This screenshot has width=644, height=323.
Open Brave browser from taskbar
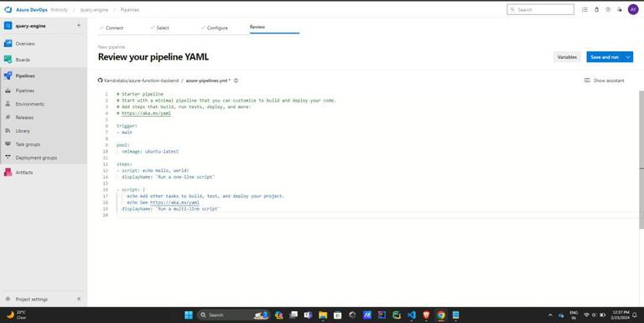(x=426, y=315)
